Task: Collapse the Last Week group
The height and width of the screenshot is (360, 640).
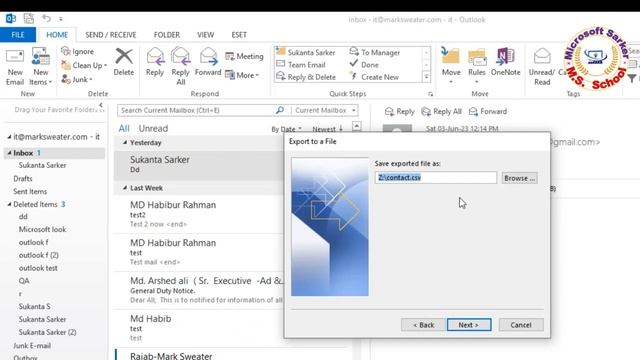Action: click(x=125, y=188)
